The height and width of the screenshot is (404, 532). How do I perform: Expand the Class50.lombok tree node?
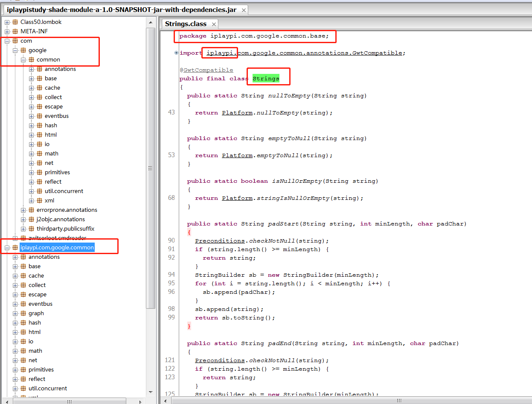coord(7,22)
